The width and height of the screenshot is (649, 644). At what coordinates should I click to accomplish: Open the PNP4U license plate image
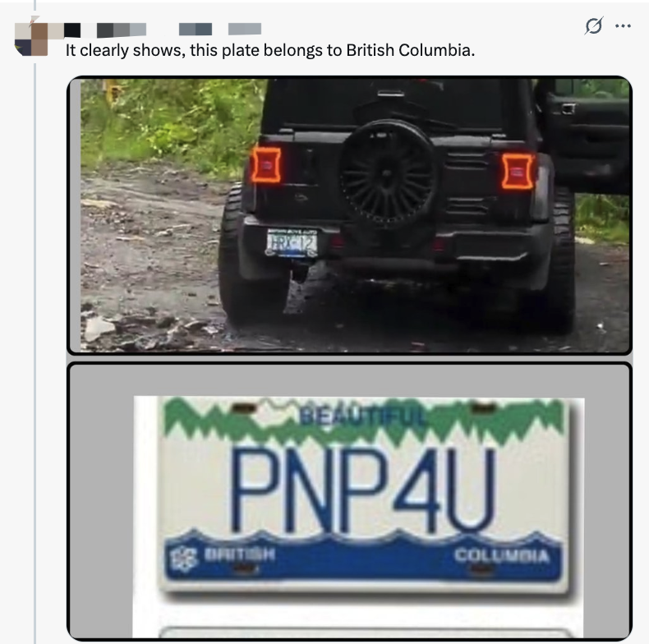click(x=349, y=501)
